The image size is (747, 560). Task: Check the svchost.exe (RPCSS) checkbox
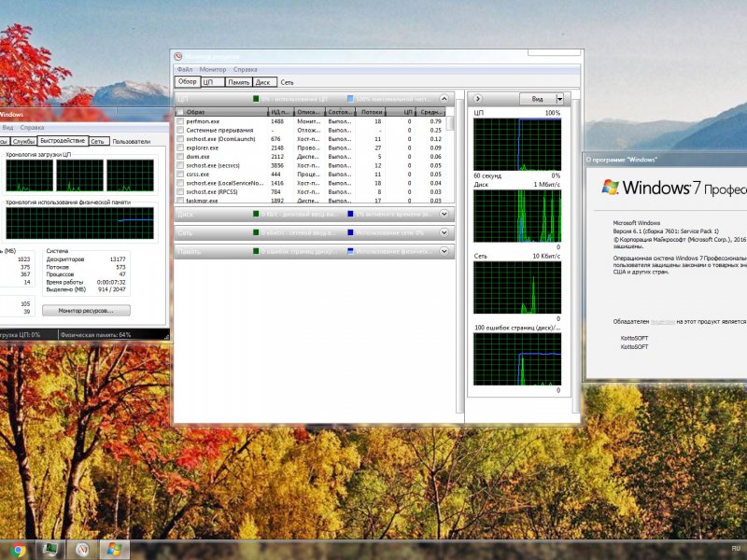click(180, 192)
